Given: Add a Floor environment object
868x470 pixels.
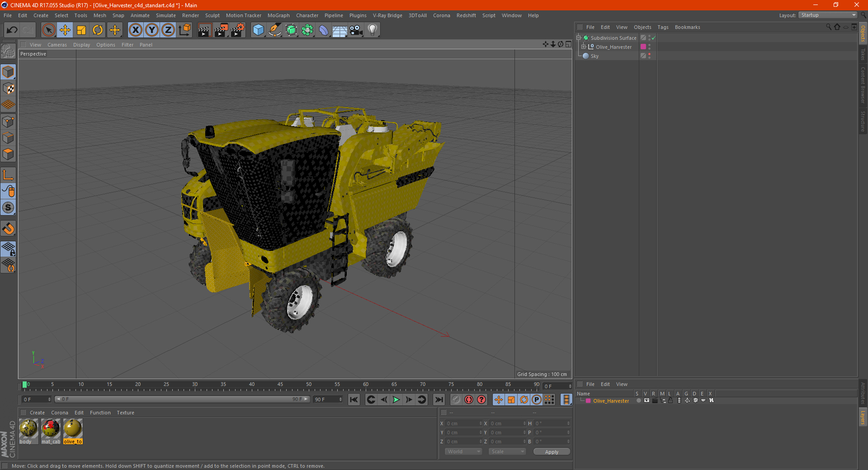Looking at the screenshot, I should pyautogui.click(x=340, y=30).
